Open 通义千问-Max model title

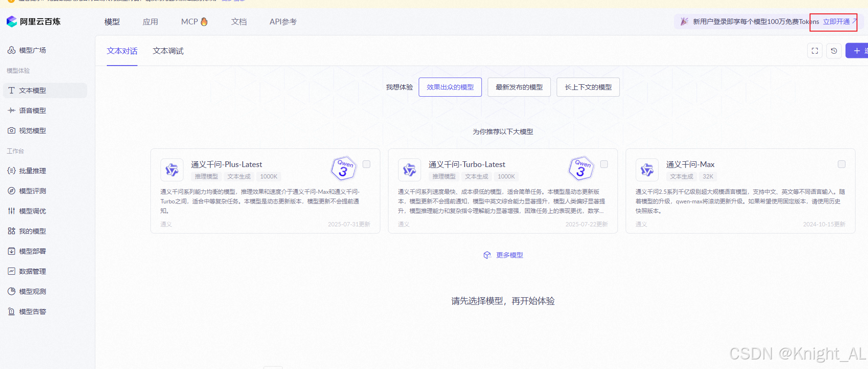point(690,164)
